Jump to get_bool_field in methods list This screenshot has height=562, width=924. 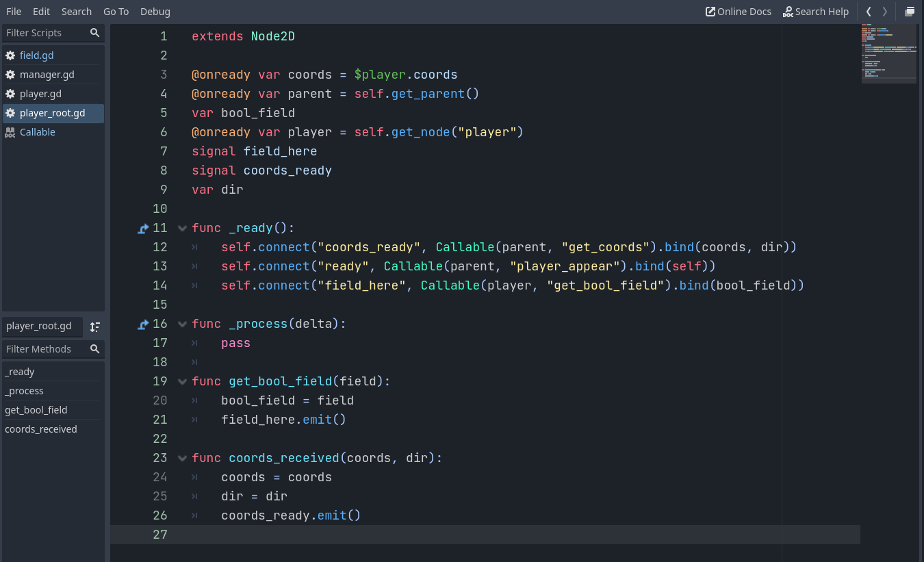[36, 410]
